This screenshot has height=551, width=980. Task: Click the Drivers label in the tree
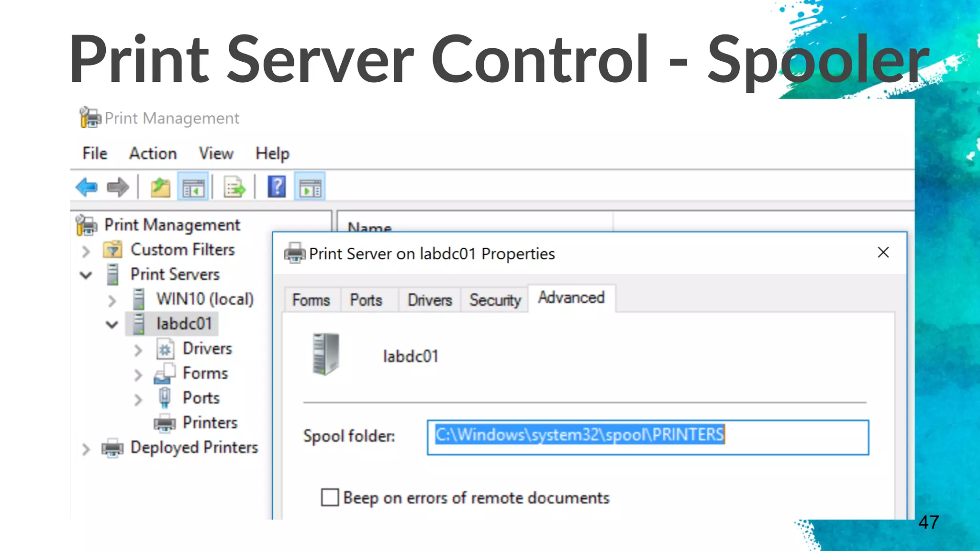tap(207, 349)
